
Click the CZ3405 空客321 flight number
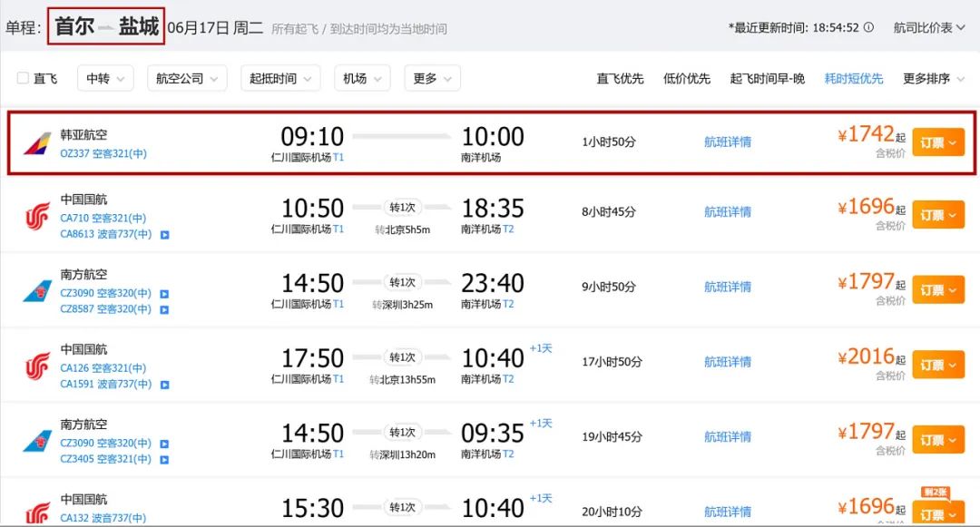[x=105, y=459]
